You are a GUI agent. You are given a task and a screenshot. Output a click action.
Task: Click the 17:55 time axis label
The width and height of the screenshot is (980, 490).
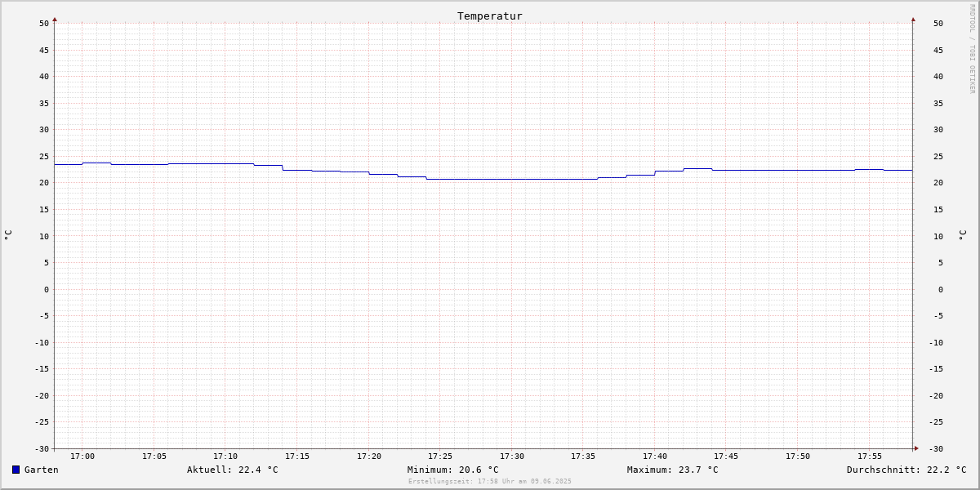pyautogui.click(x=870, y=457)
